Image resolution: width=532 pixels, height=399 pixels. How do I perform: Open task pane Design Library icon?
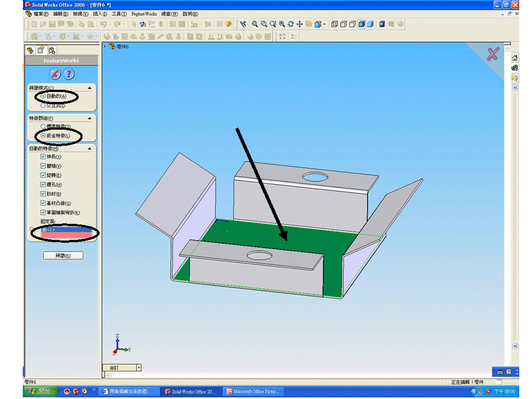tap(515, 68)
